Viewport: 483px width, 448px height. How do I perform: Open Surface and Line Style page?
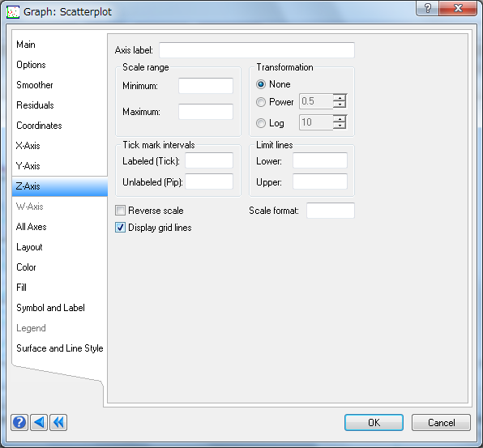[x=59, y=348]
